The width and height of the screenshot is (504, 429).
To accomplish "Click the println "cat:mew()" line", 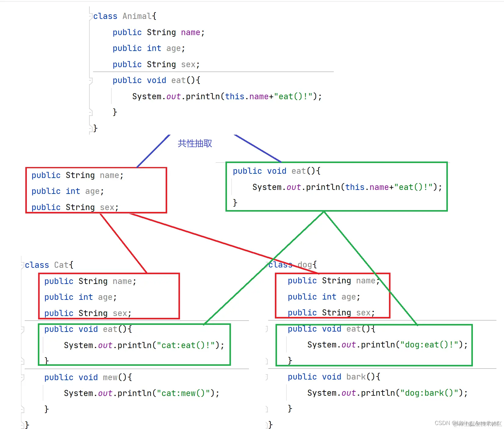I will coord(142,393).
